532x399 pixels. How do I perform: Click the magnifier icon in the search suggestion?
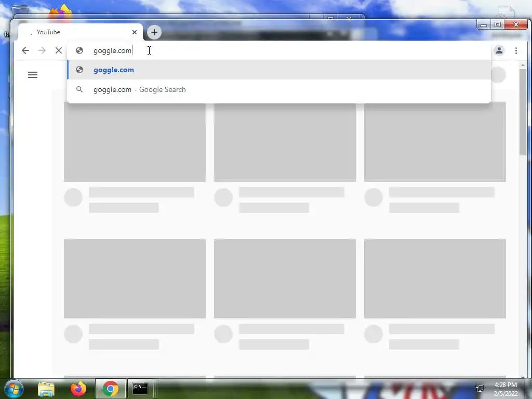tap(79, 89)
